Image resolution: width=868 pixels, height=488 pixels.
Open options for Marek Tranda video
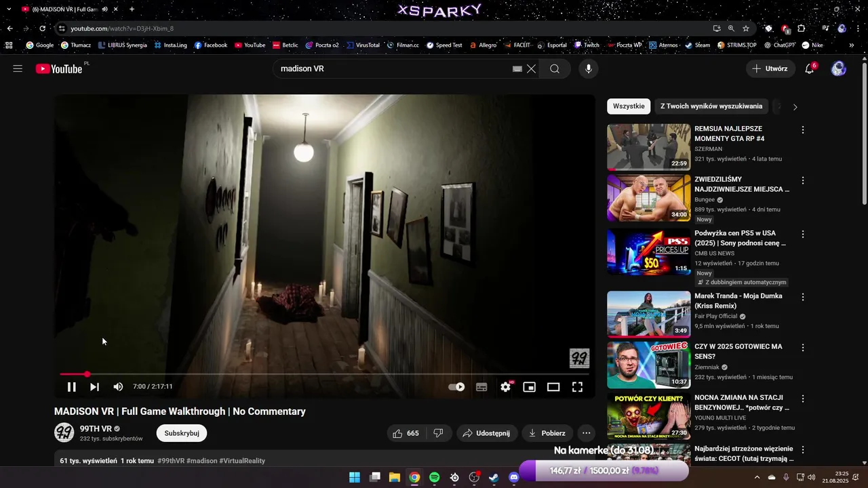803,297
